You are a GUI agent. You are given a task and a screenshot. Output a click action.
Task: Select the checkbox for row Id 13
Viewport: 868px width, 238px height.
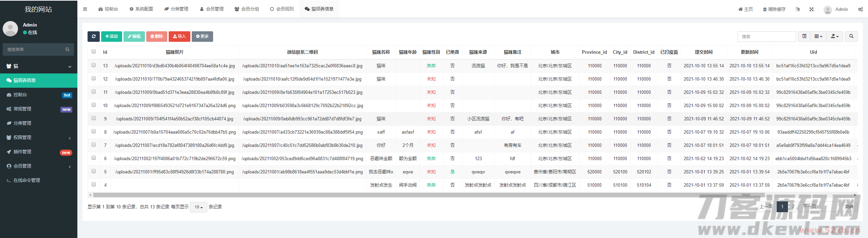point(94,65)
